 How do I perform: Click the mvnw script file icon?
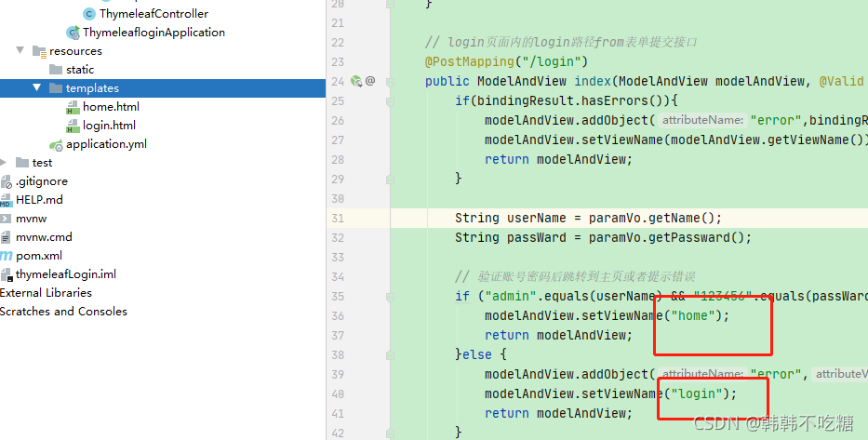(x=6, y=219)
